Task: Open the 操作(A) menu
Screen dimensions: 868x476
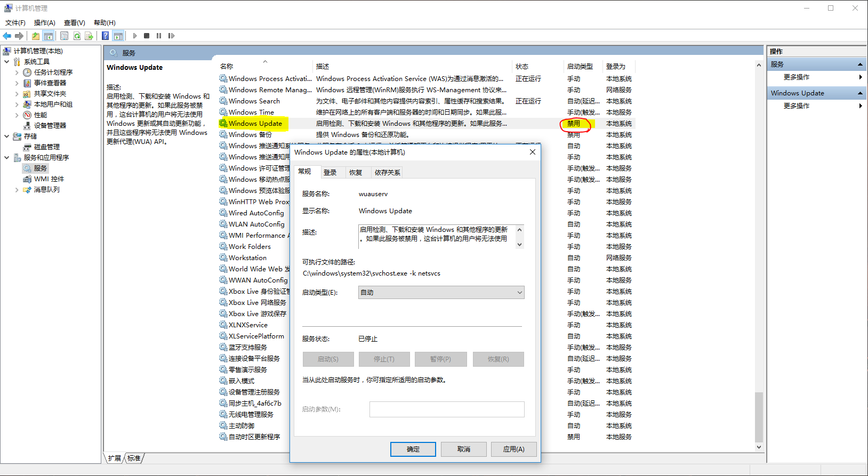Action: click(45, 23)
